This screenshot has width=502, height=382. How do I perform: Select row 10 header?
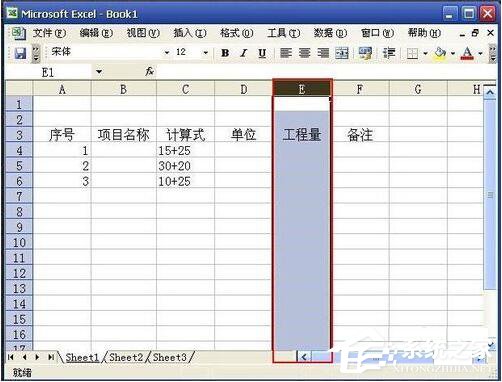[19, 242]
